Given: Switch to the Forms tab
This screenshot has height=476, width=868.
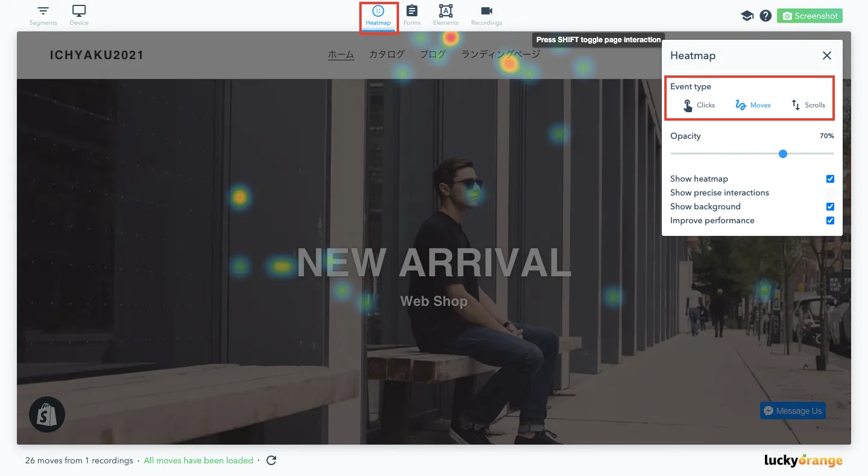Looking at the screenshot, I should (x=412, y=16).
